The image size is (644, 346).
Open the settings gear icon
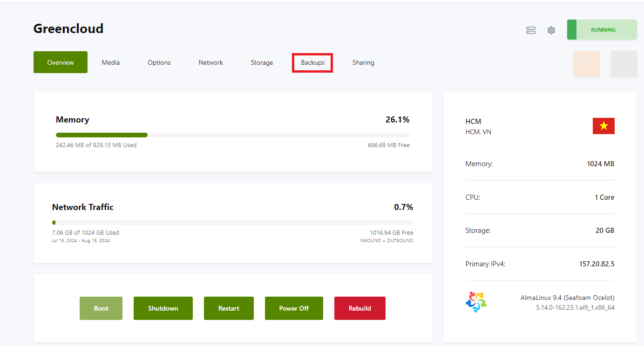(551, 30)
